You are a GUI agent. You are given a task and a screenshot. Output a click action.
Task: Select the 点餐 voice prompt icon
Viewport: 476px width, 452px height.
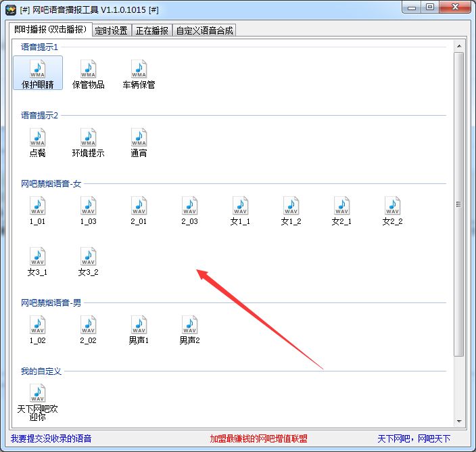(38, 142)
